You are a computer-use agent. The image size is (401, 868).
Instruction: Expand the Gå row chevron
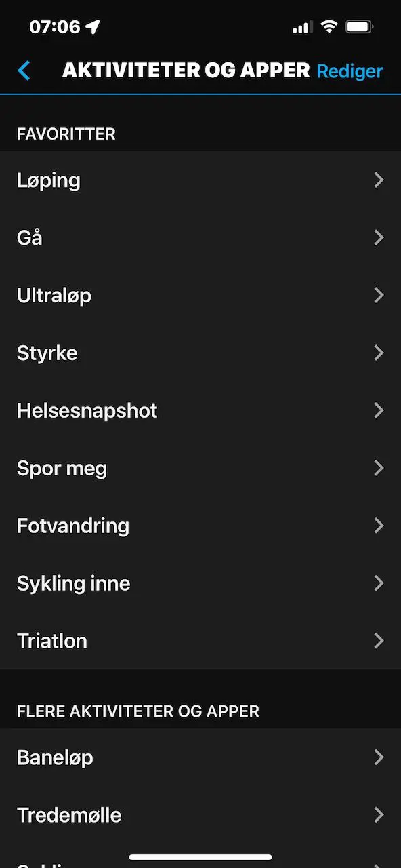tap(379, 237)
